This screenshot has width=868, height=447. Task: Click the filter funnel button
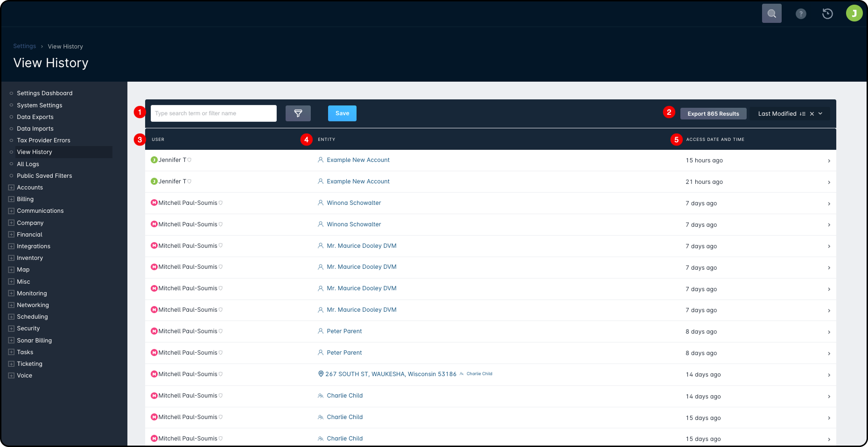(298, 113)
